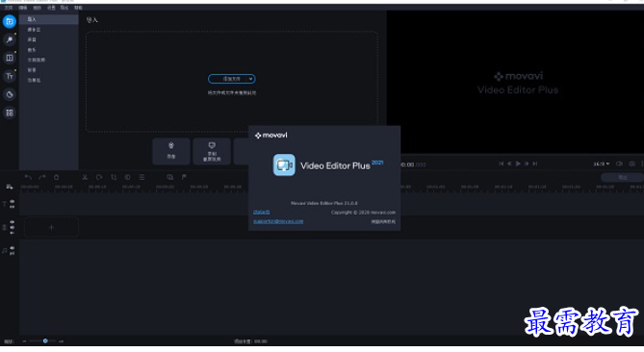Open the Titles (Tt) tab
The height and width of the screenshot is (352, 644).
pos(10,76)
